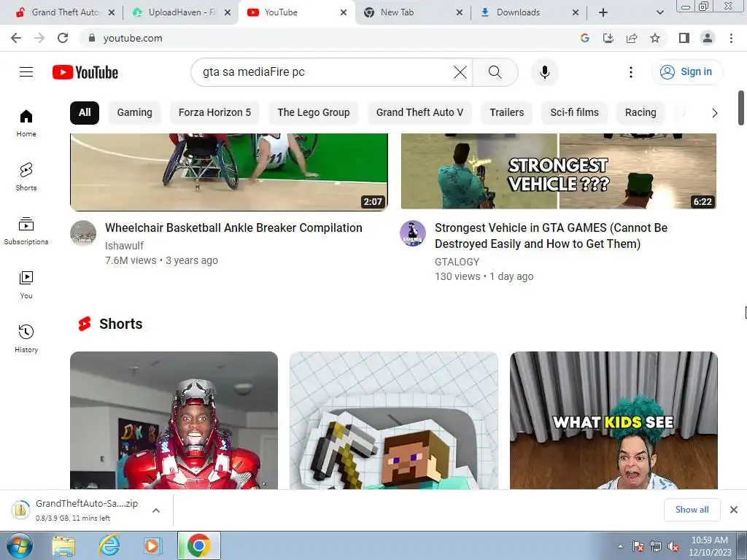Open the Windows Start menu
The height and width of the screenshot is (560, 747).
point(19,545)
